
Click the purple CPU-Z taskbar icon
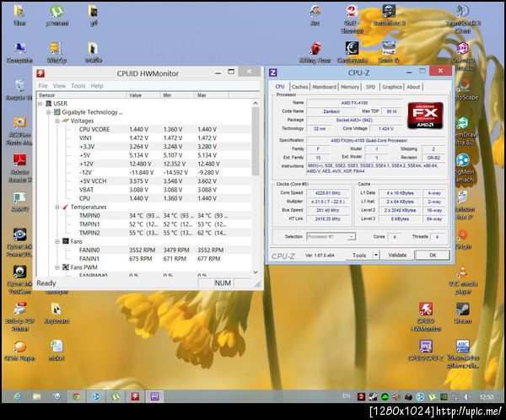(153, 396)
